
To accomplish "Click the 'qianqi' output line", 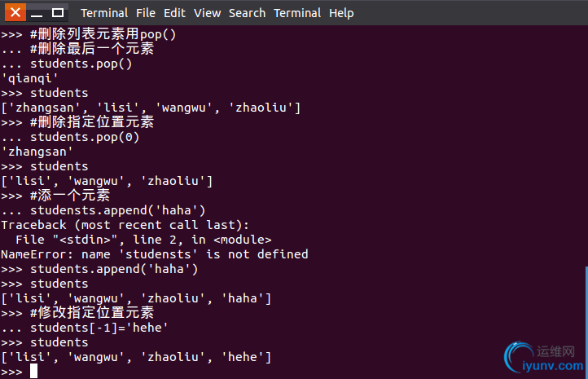I will tap(29, 78).
